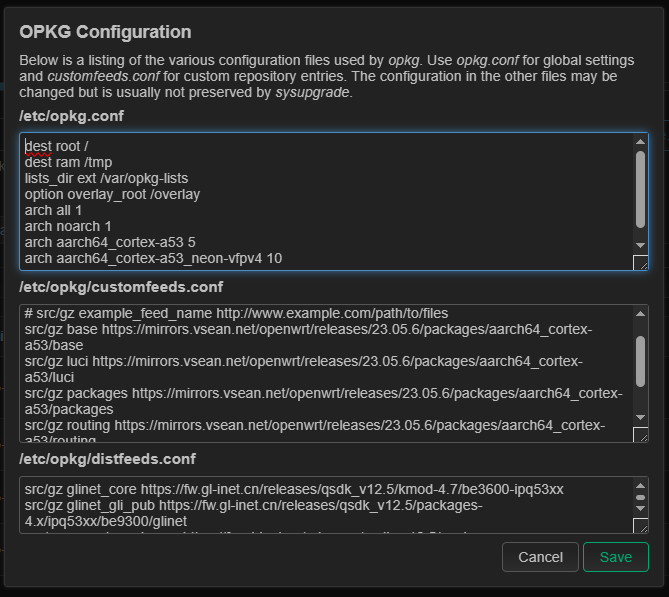Click resize grip of distfeeds.conf textarea
Image resolution: width=669 pixels, height=597 pixels.
tap(640, 525)
